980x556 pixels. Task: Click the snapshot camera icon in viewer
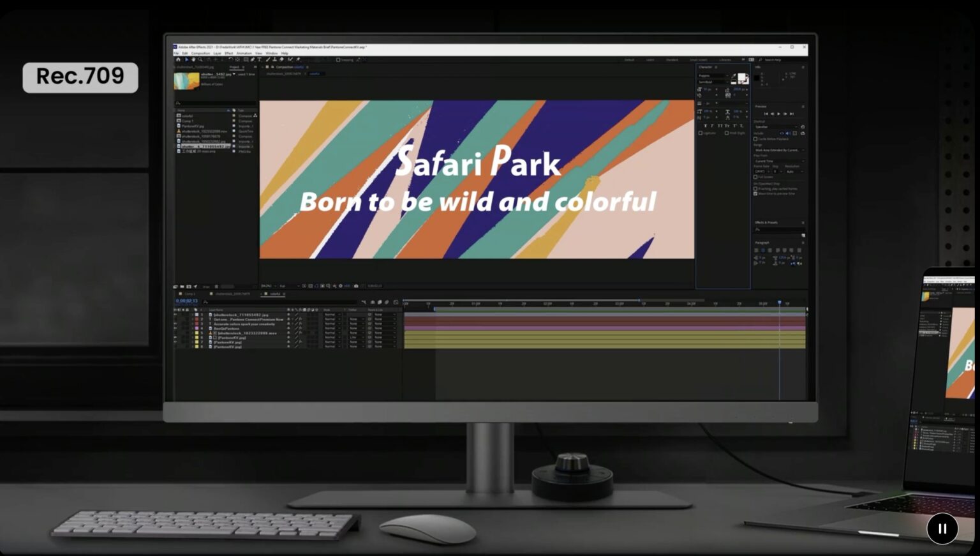[x=356, y=286]
